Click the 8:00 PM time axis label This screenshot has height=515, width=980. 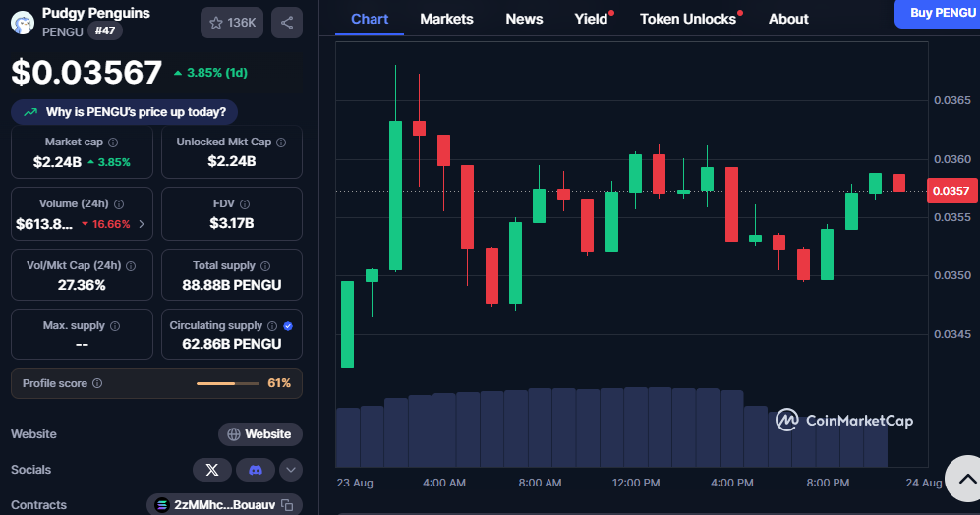(828, 484)
